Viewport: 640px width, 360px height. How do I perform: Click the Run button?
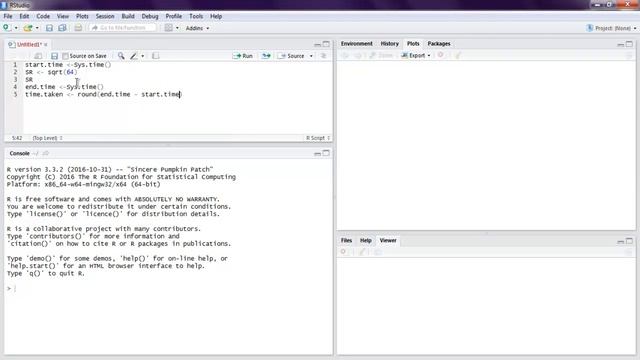tap(243, 56)
